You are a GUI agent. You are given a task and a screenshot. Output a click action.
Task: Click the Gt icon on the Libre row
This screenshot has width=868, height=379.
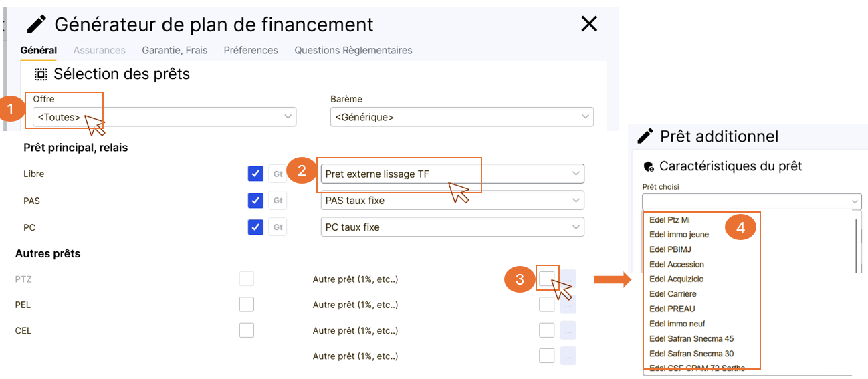click(278, 174)
